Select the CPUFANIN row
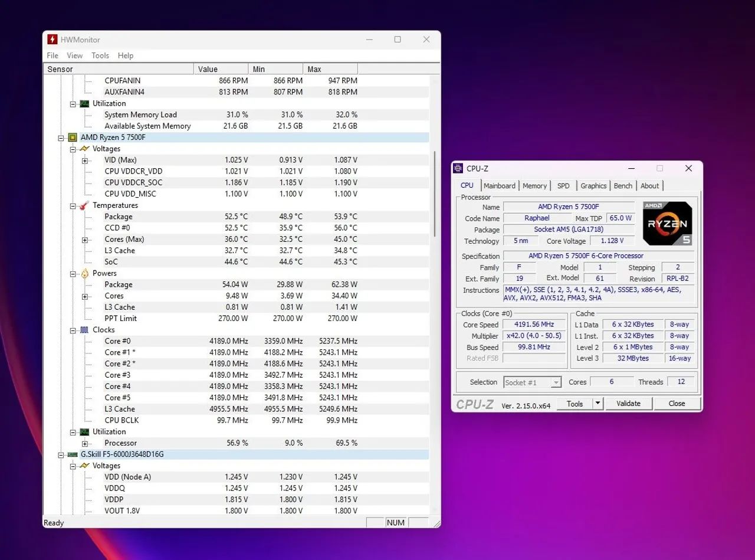This screenshot has width=755, height=560. click(237, 81)
